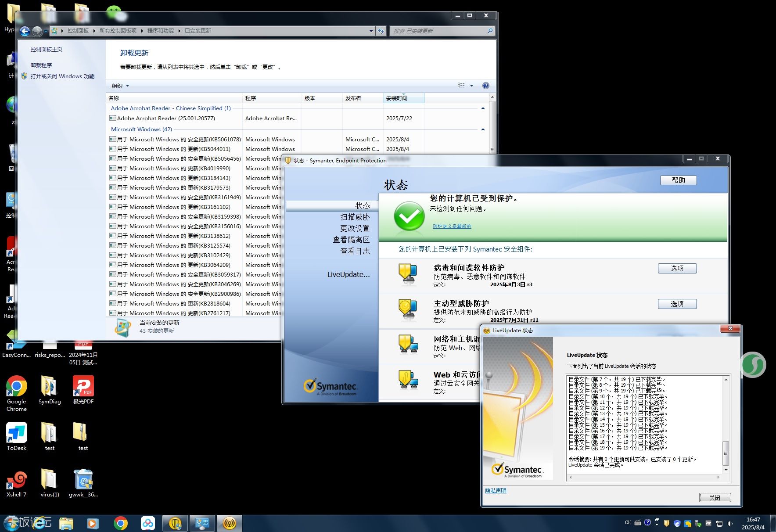Image resolution: width=776 pixels, height=532 pixels.
Task: Click 关闭 button in LiveUpdate dialog
Action: [715, 497]
